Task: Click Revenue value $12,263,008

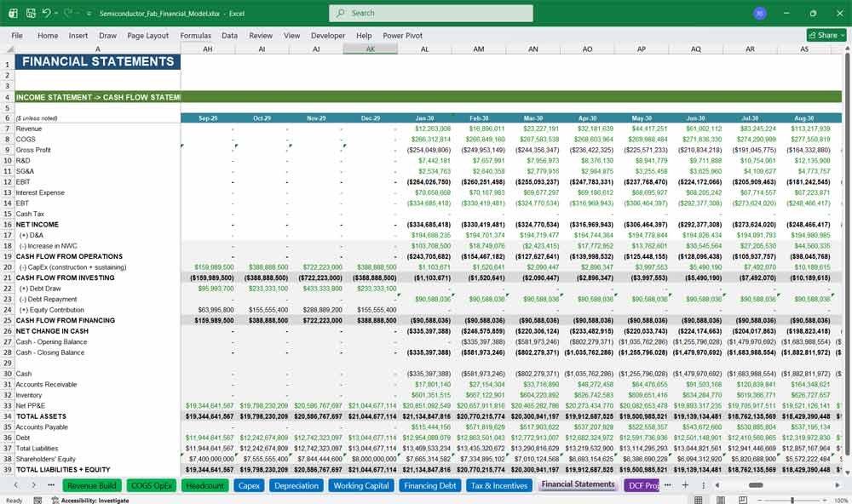Action: coord(433,129)
